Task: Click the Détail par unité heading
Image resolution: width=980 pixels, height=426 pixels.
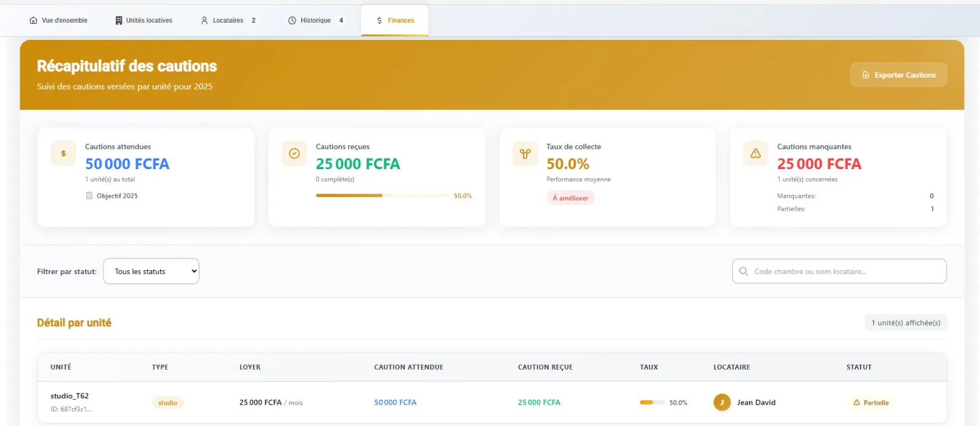Action: tap(74, 322)
